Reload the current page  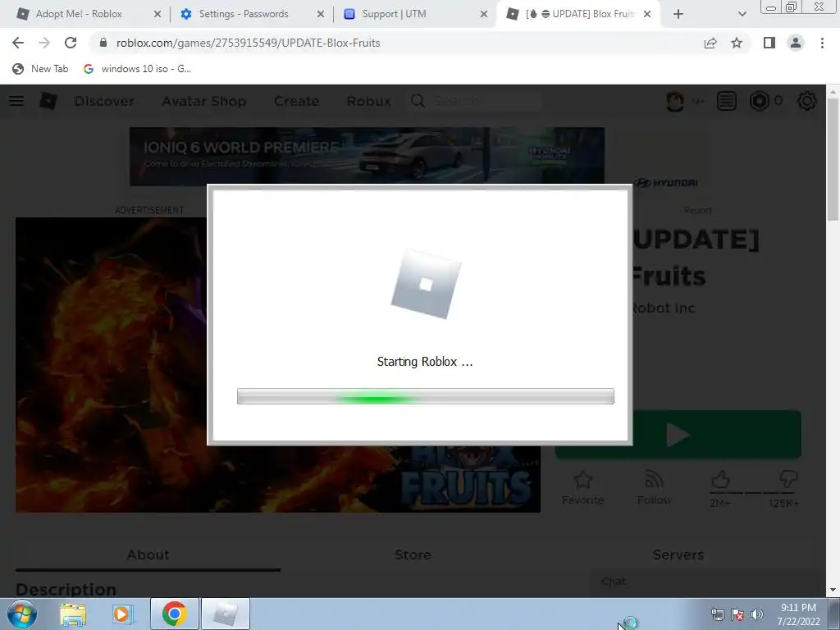pos(71,43)
